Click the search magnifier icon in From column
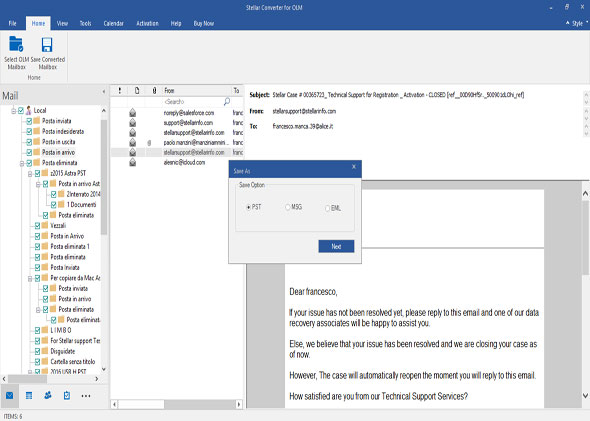 tap(227, 102)
